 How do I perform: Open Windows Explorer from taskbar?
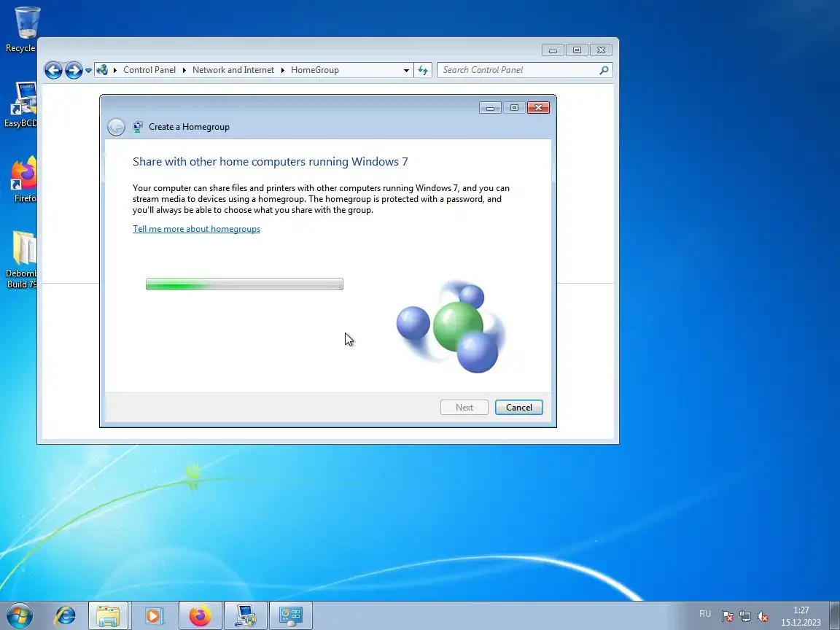[x=108, y=616]
